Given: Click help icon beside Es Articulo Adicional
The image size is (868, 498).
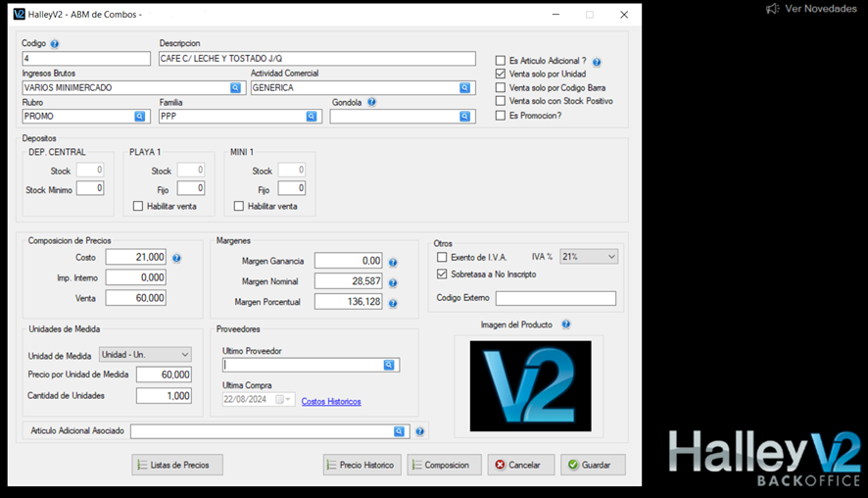Looking at the screenshot, I should coord(597,62).
